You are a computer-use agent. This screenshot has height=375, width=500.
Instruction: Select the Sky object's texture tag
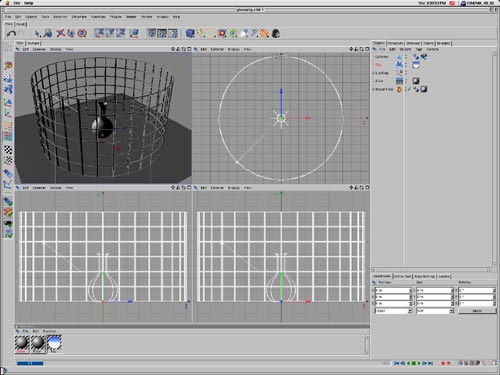pyautogui.click(x=416, y=65)
